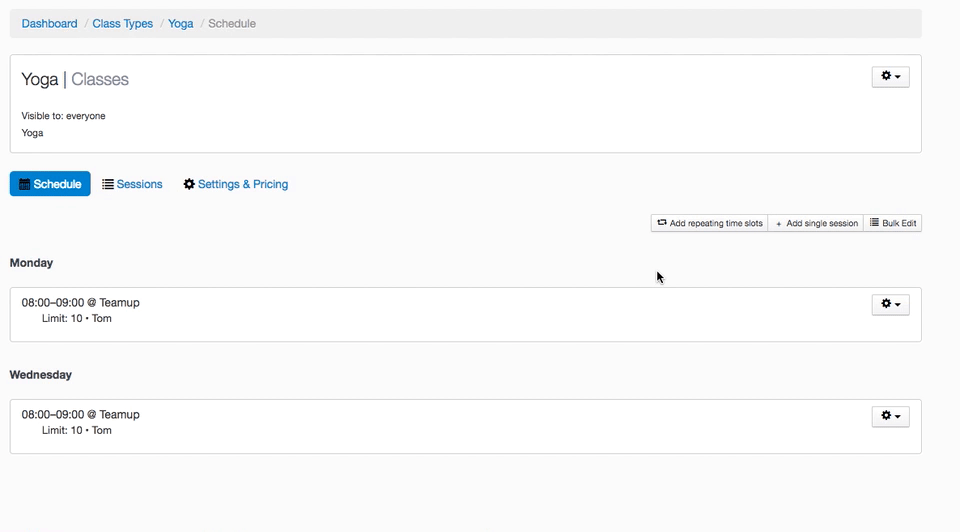Click the gear icon beside Settings & Pricing
This screenshot has height=532, width=960.
click(189, 184)
